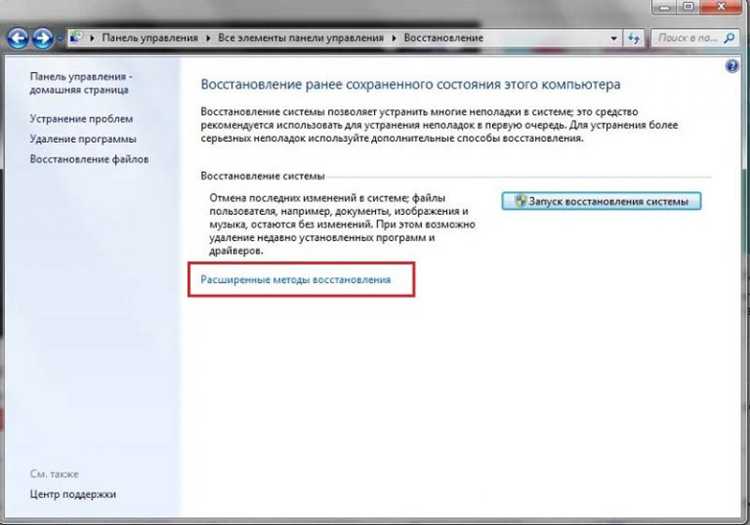Open "Восстановление файлов" sidebar link
The image size is (750, 525).
(89, 159)
